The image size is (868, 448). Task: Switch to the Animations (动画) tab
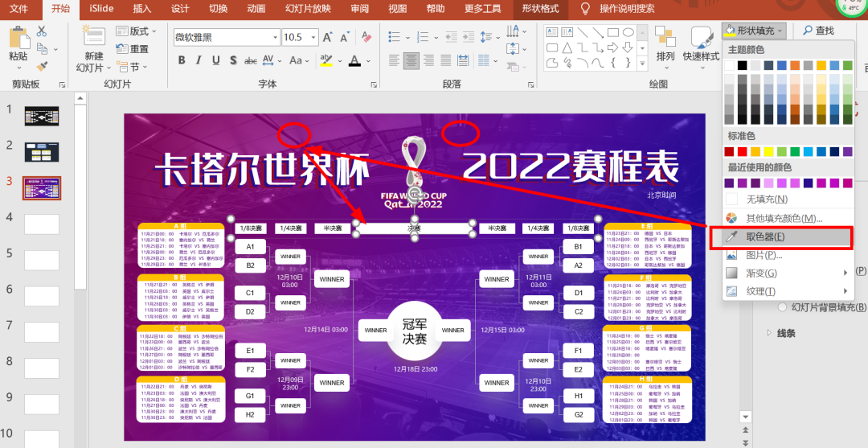tap(256, 8)
